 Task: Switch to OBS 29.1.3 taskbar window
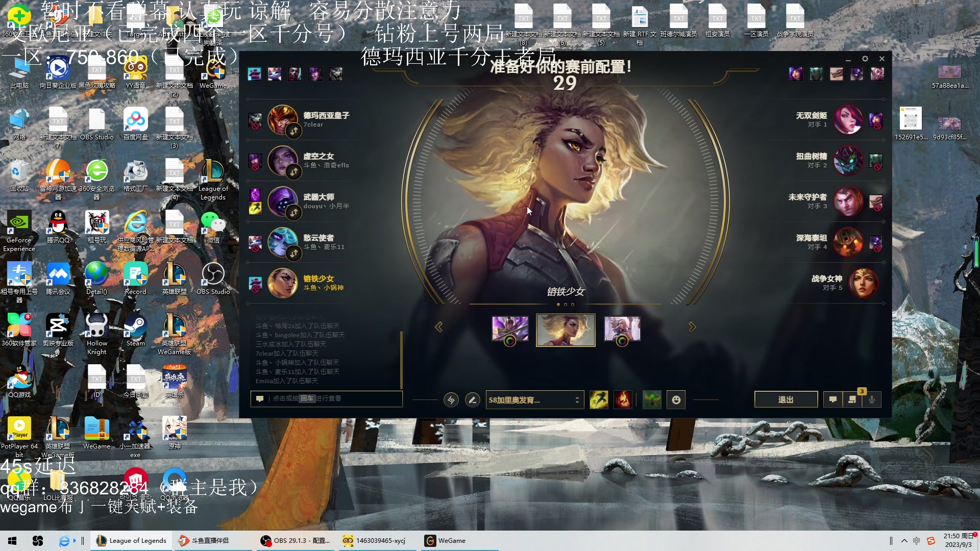click(295, 541)
